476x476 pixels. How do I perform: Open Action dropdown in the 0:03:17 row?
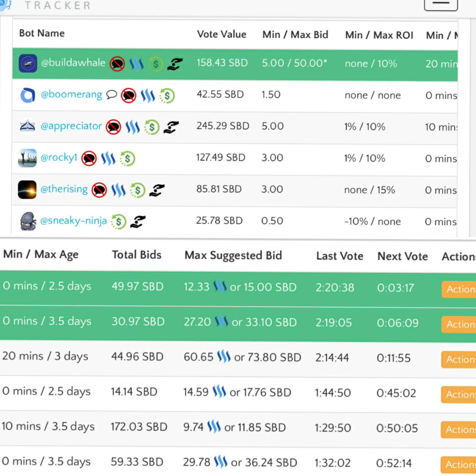coord(459,289)
